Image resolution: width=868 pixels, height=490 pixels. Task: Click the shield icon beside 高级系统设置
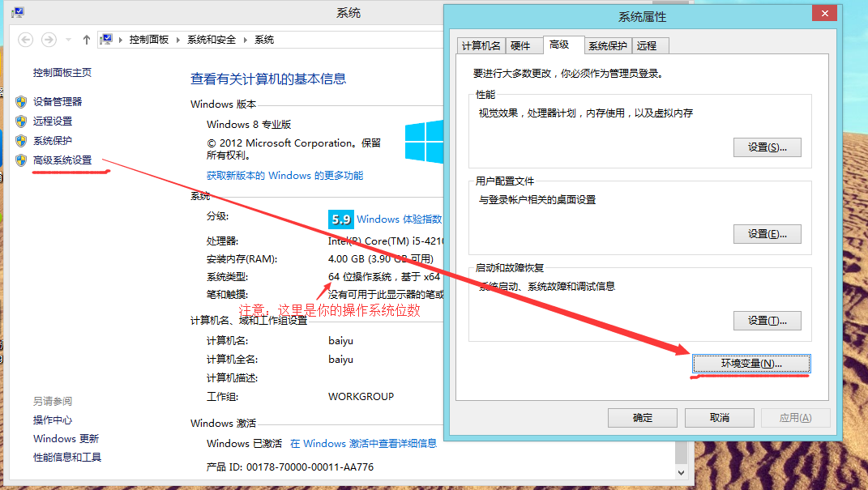(21, 160)
